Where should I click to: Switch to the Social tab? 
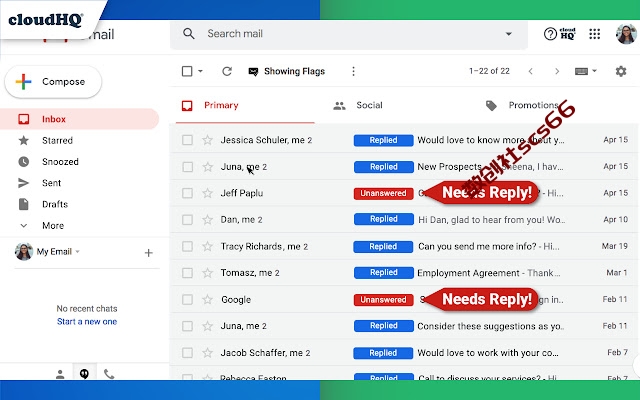click(369, 106)
